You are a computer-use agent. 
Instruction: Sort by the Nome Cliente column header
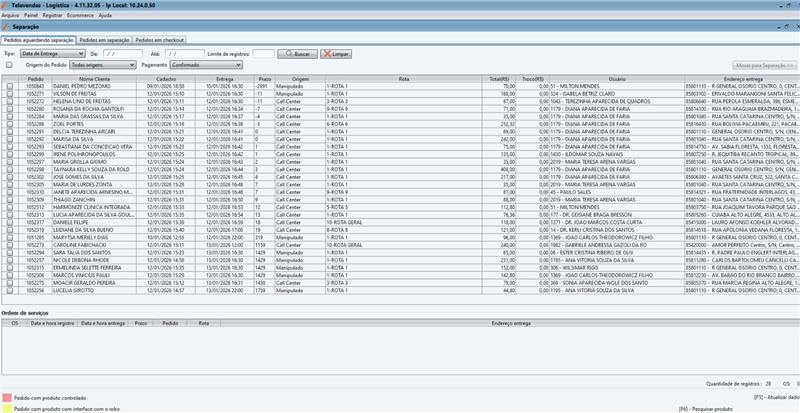click(x=94, y=79)
